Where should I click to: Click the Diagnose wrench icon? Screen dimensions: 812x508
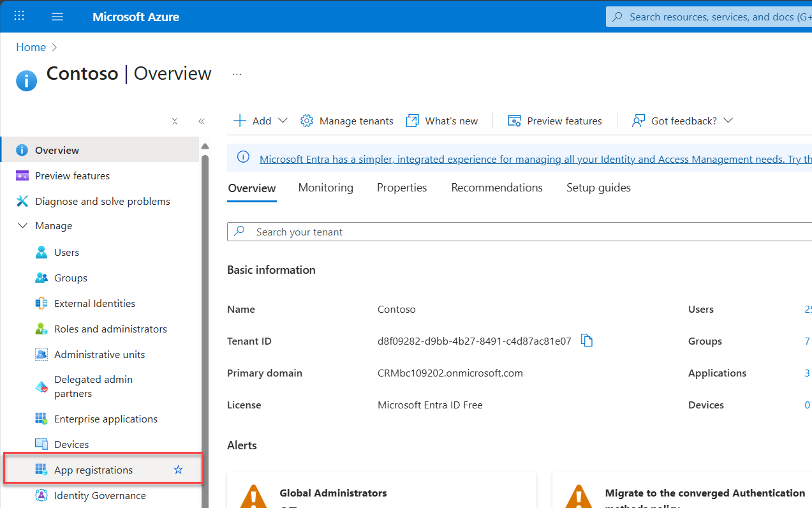22,201
